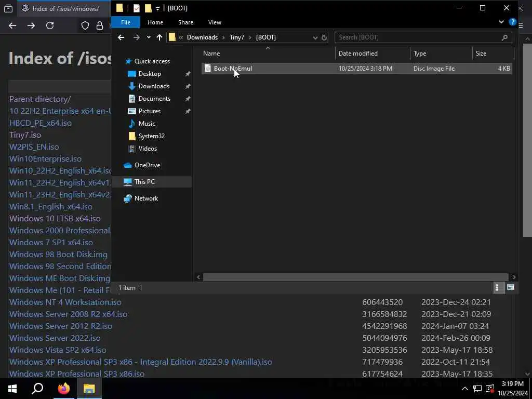
Task: Expand address bar history dropdown
Action: point(315,37)
